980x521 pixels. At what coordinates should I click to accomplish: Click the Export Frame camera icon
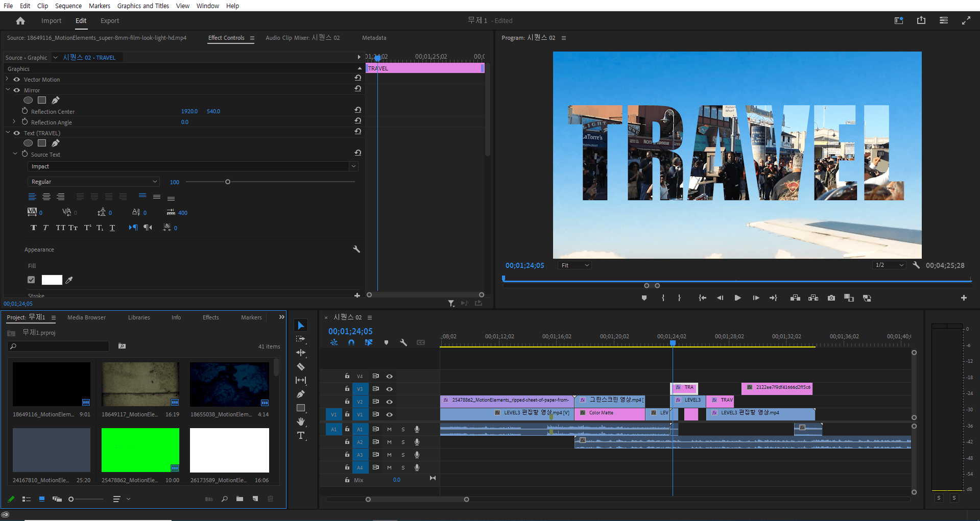(x=831, y=298)
